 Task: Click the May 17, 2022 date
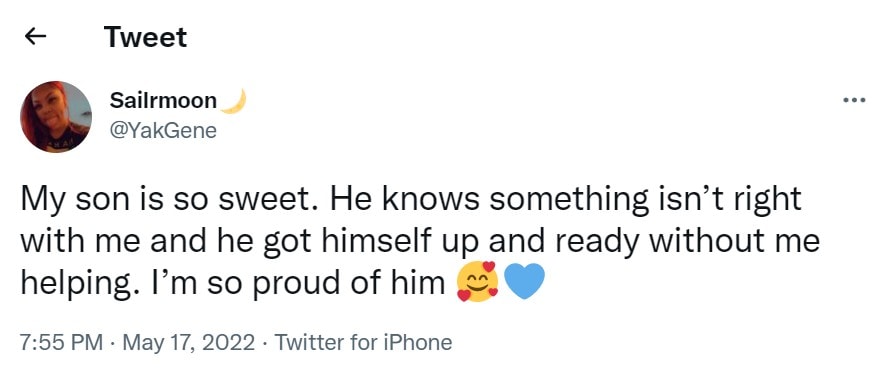click(x=189, y=342)
